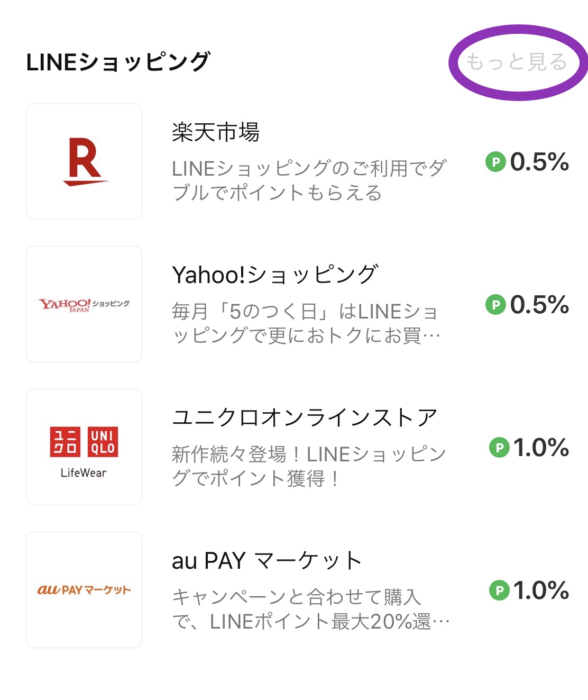Click the 楽天市場 description about ダブルでポイント
The width and height of the screenshot is (588, 700).
pos(309,180)
